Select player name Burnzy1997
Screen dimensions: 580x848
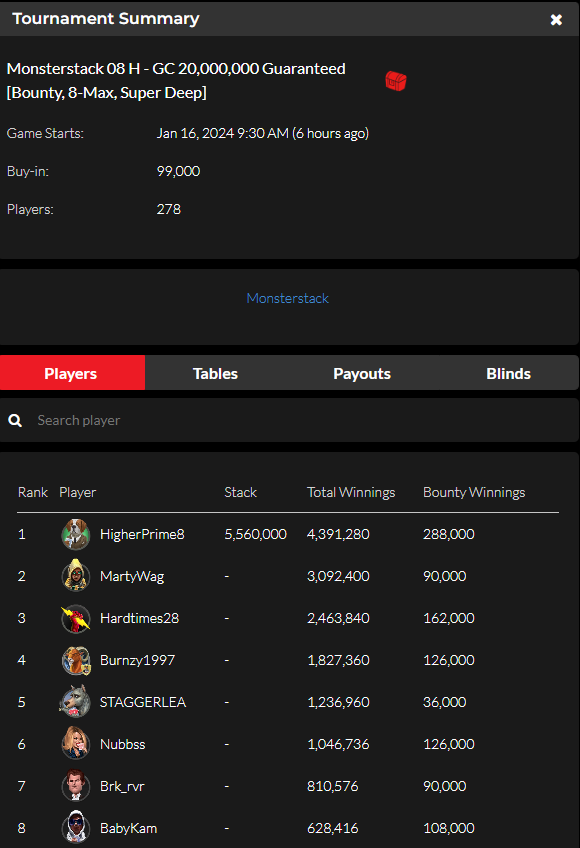tap(137, 660)
